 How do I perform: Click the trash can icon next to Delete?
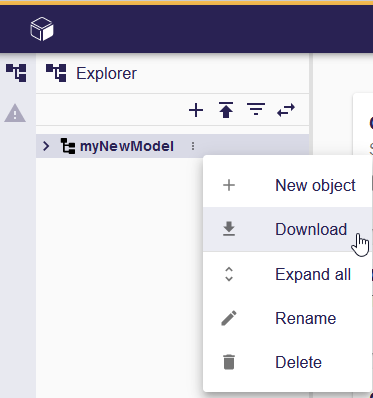[229, 362]
